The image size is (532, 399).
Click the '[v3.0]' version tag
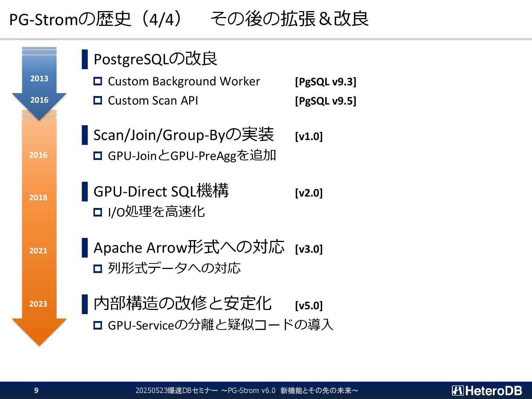(x=309, y=249)
